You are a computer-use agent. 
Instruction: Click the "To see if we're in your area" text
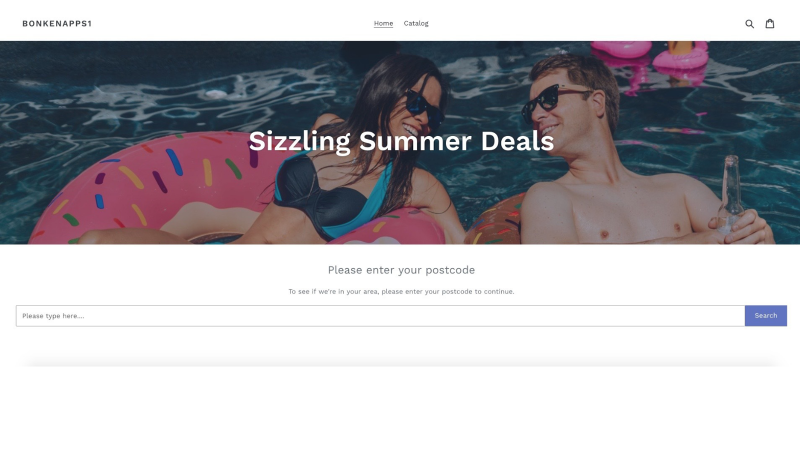[401, 292]
